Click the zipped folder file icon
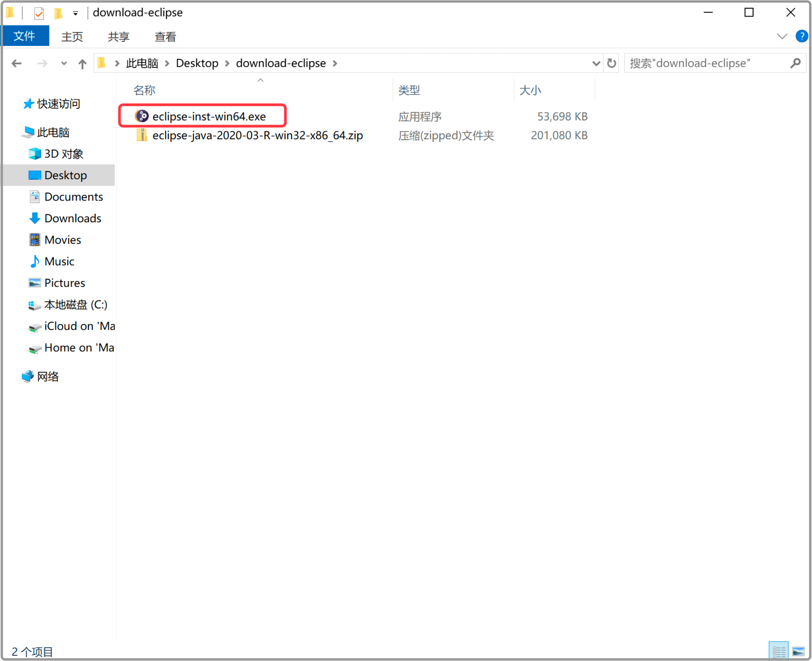 tap(142, 135)
